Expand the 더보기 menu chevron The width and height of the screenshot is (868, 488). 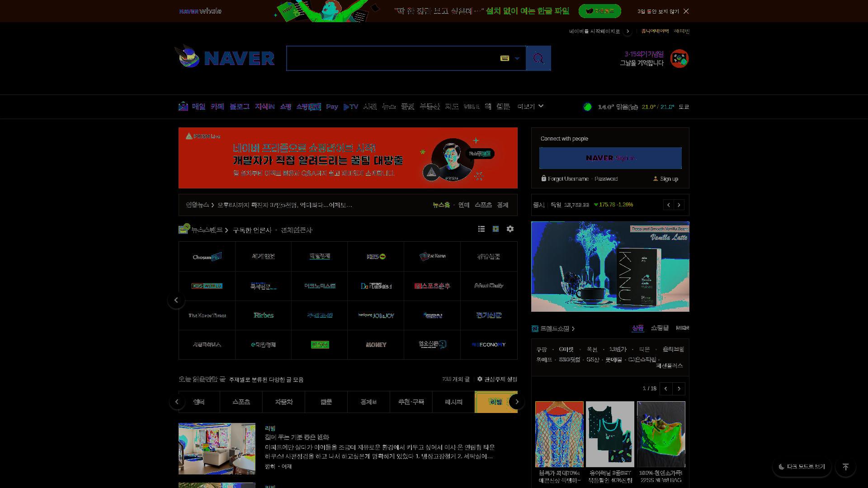click(x=541, y=106)
